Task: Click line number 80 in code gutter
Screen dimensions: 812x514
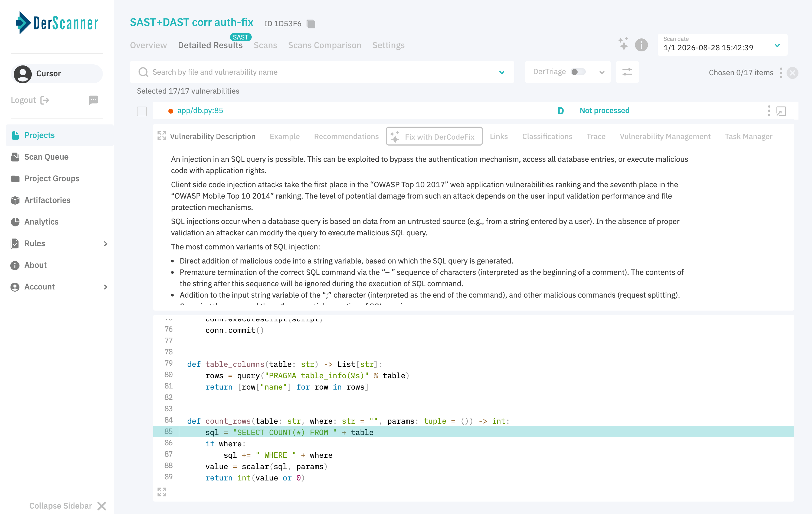Action: (x=168, y=374)
